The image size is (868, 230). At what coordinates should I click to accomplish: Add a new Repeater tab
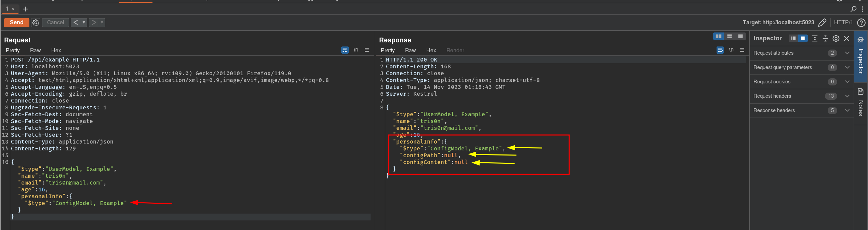(x=25, y=9)
